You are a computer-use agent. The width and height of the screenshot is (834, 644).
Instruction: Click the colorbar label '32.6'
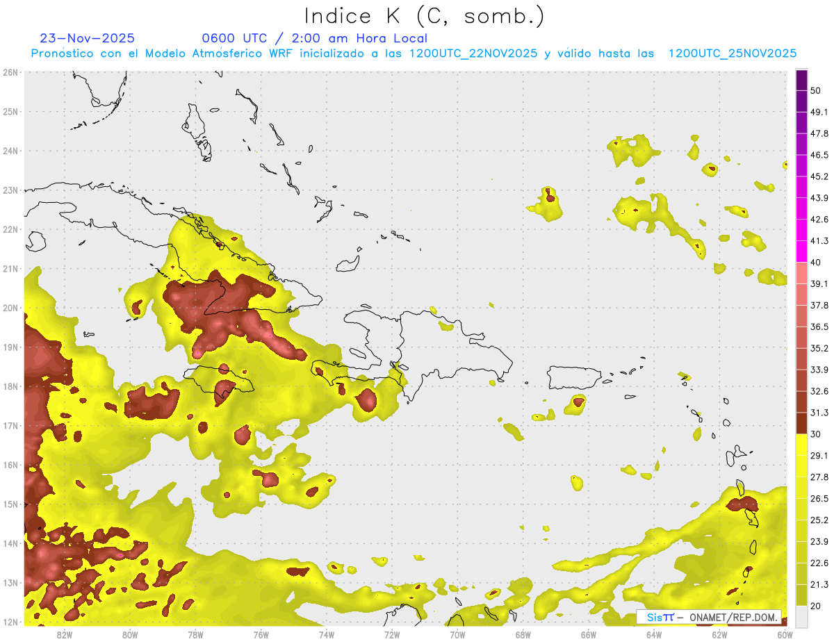(x=819, y=391)
